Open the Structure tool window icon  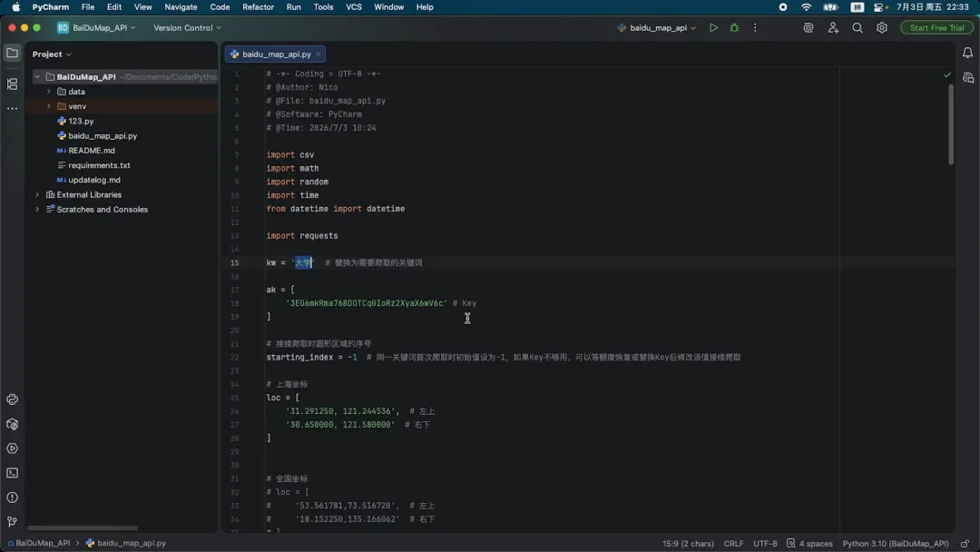click(x=12, y=84)
